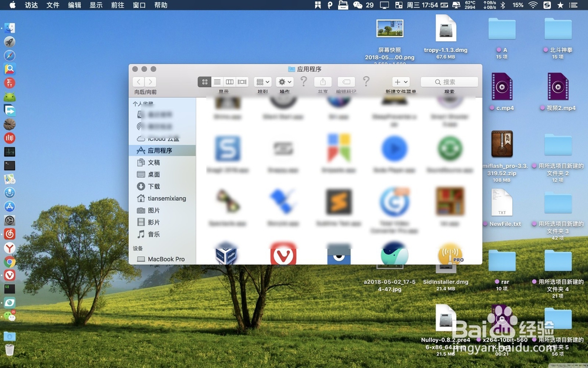Viewport: 588px width, 368px height.
Task: Select the gold PRO broadcast app icon
Action: [x=450, y=254]
